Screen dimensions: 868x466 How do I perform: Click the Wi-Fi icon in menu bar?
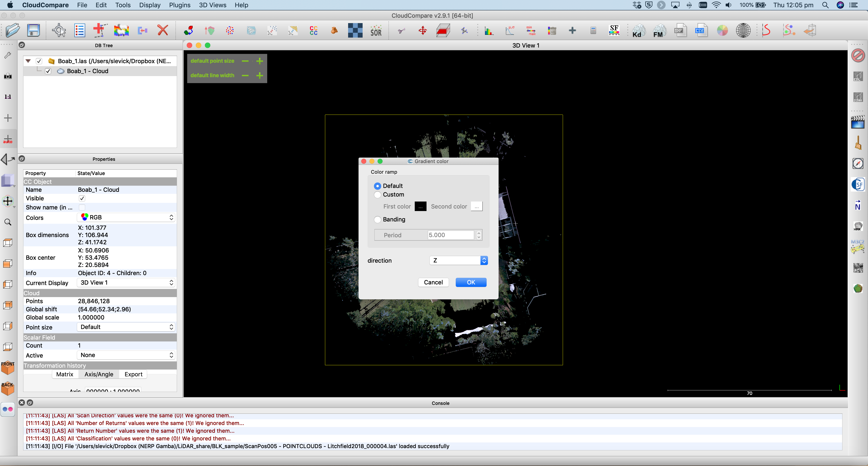pyautogui.click(x=716, y=5)
